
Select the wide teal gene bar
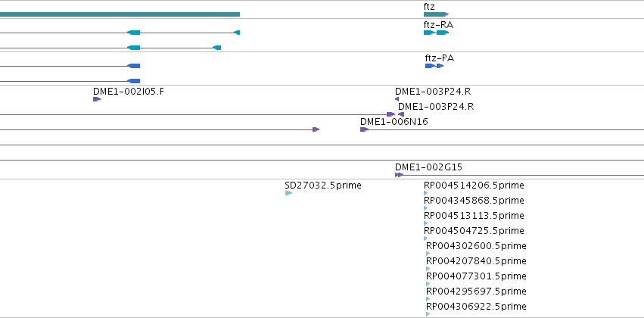point(120,14)
